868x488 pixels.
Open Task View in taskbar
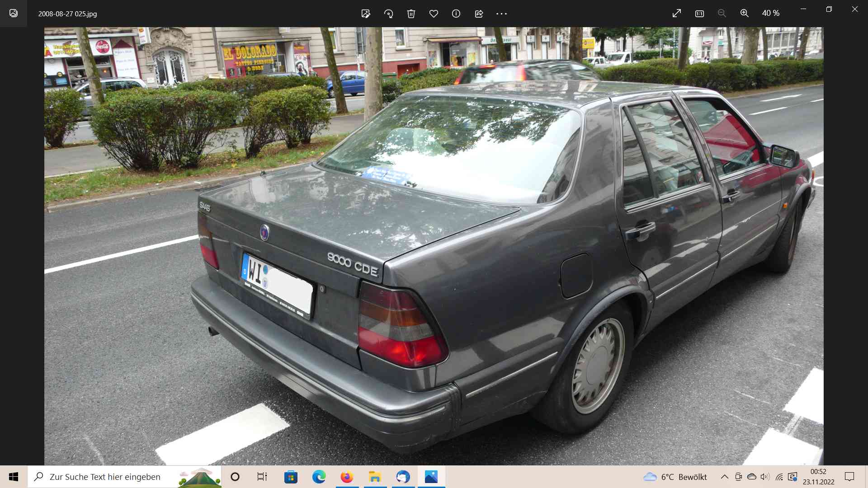[x=262, y=477]
